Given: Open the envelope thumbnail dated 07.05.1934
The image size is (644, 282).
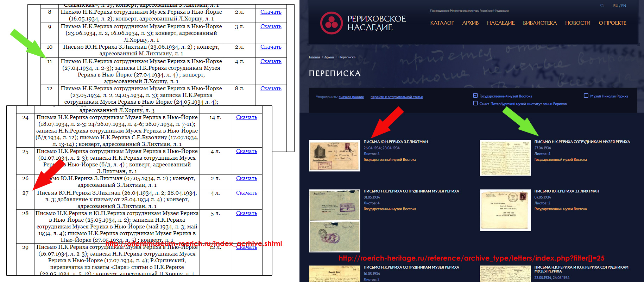Looking at the screenshot, I should (x=505, y=210).
